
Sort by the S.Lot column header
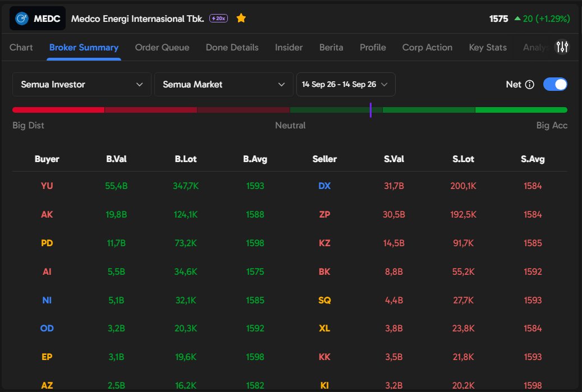pos(463,159)
